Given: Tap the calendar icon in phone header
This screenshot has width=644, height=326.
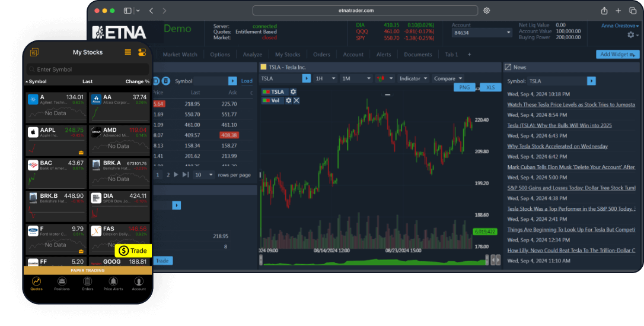Looking at the screenshot, I should [34, 52].
